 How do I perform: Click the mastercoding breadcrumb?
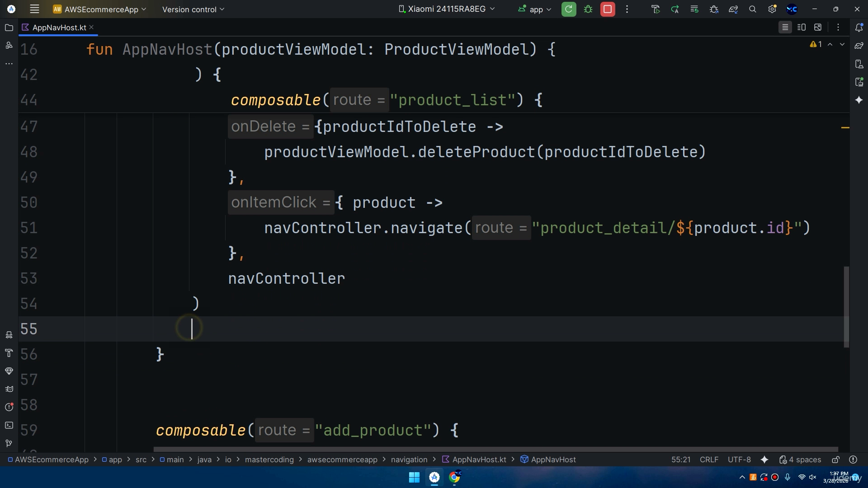tap(269, 460)
